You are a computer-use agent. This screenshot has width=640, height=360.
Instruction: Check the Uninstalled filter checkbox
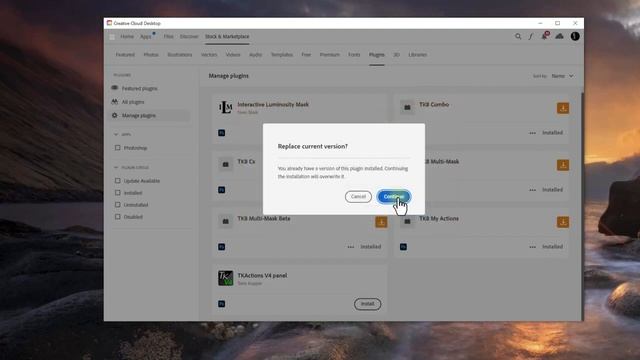tap(118, 204)
